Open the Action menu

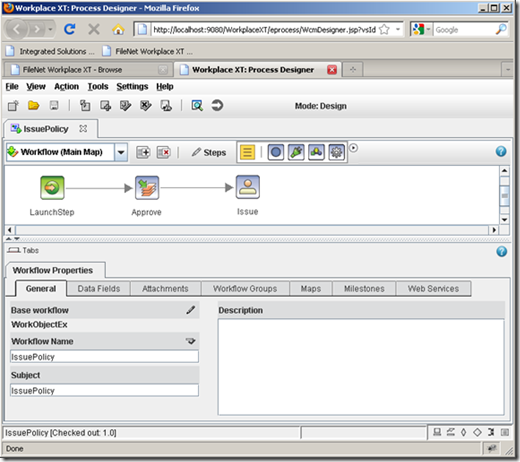[67, 87]
